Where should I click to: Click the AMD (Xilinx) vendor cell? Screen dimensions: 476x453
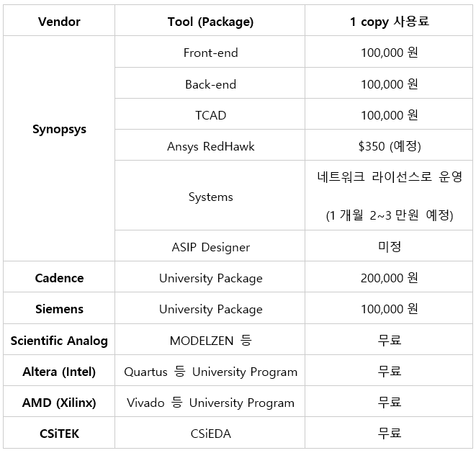point(59,403)
